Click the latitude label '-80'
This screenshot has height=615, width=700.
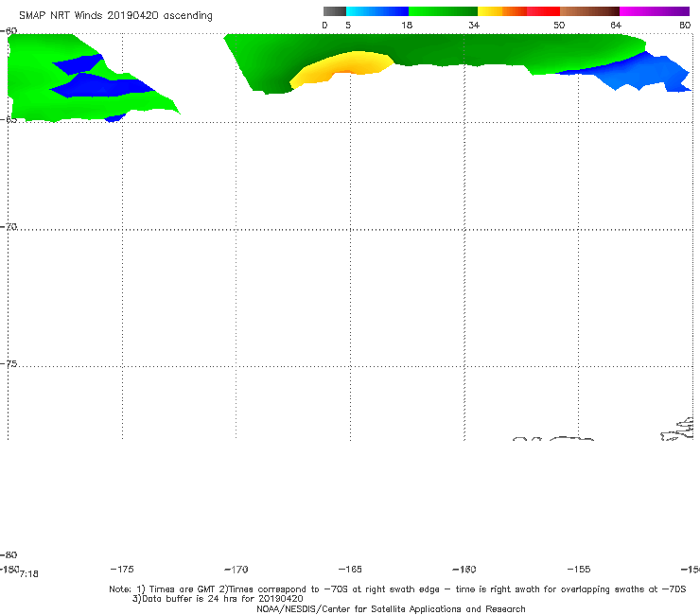pos(9,554)
